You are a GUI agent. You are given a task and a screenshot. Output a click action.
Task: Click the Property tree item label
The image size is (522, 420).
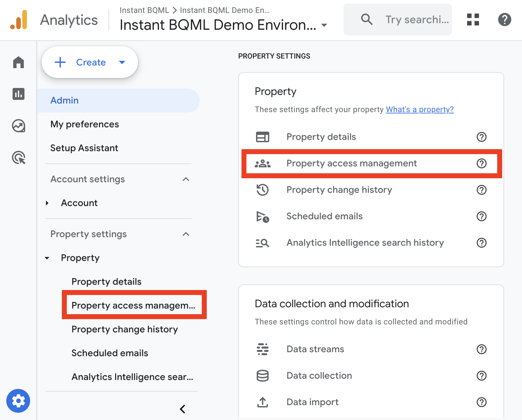click(80, 258)
